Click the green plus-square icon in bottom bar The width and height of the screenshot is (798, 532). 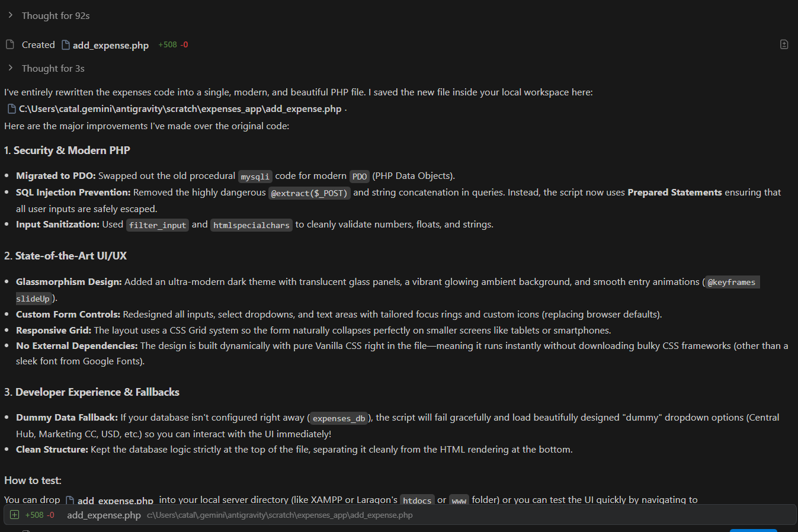(x=15, y=515)
